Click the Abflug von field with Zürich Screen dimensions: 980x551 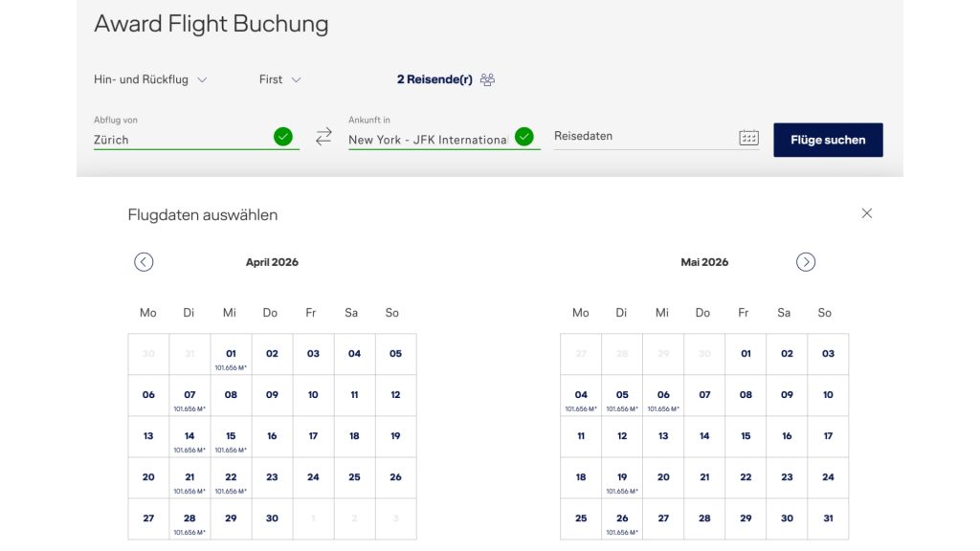[x=182, y=139]
